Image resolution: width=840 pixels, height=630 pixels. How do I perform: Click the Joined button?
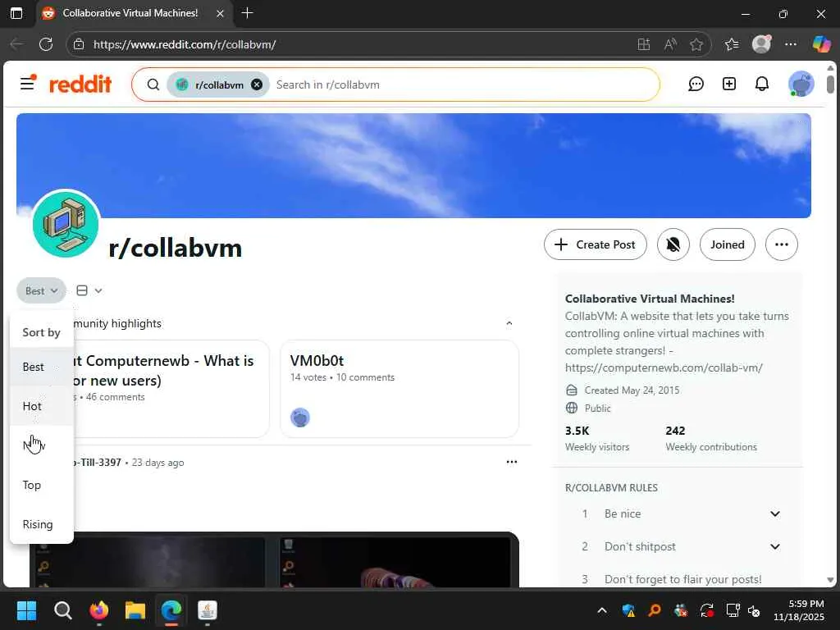coord(727,244)
